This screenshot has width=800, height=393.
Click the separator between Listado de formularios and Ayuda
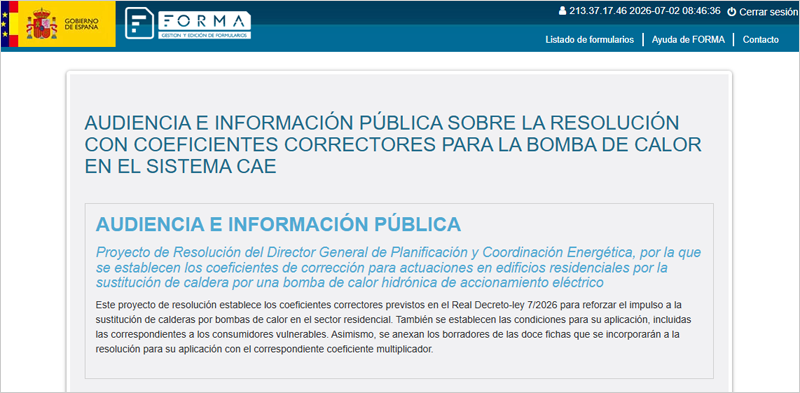coord(643,40)
